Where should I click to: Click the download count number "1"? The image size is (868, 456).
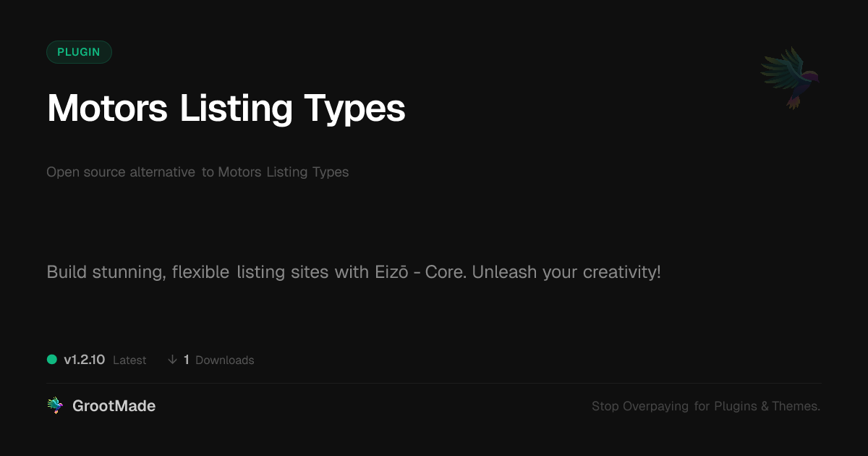click(187, 360)
